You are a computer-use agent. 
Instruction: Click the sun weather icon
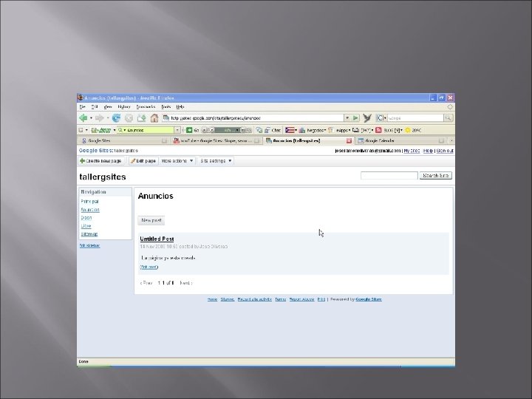(408, 130)
